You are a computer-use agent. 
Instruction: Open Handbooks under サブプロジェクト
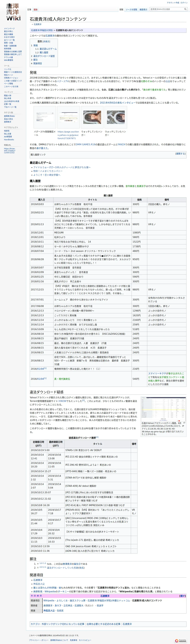point(9,140)
